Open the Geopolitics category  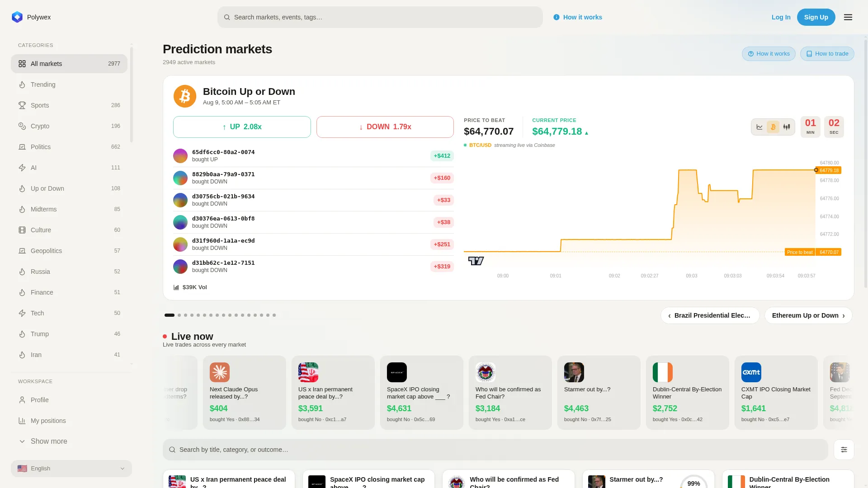[69, 251]
